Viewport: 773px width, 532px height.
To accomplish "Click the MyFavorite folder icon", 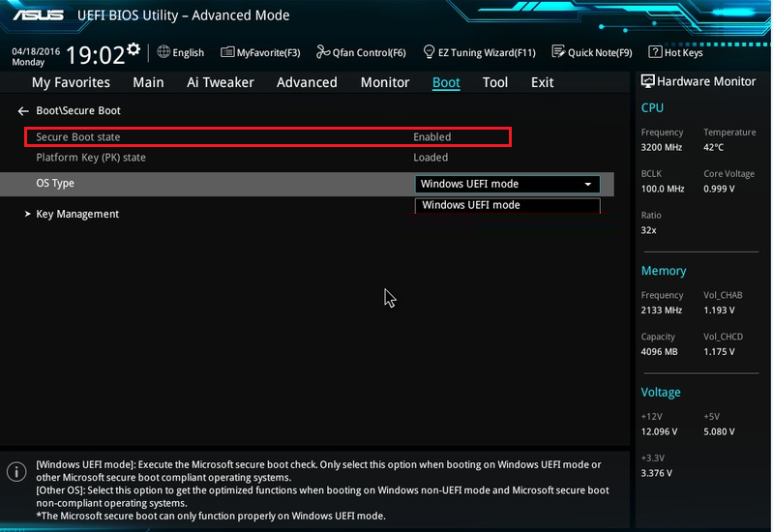I will tap(227, 52).
